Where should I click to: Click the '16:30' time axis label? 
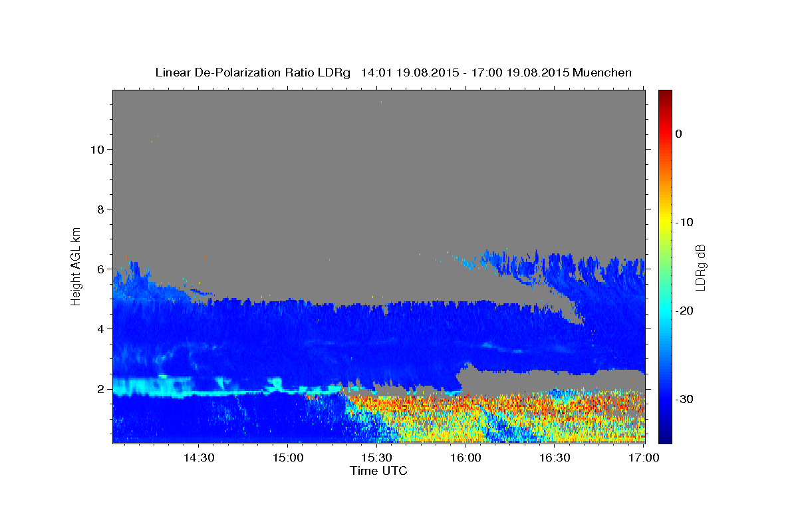(555, 458)
